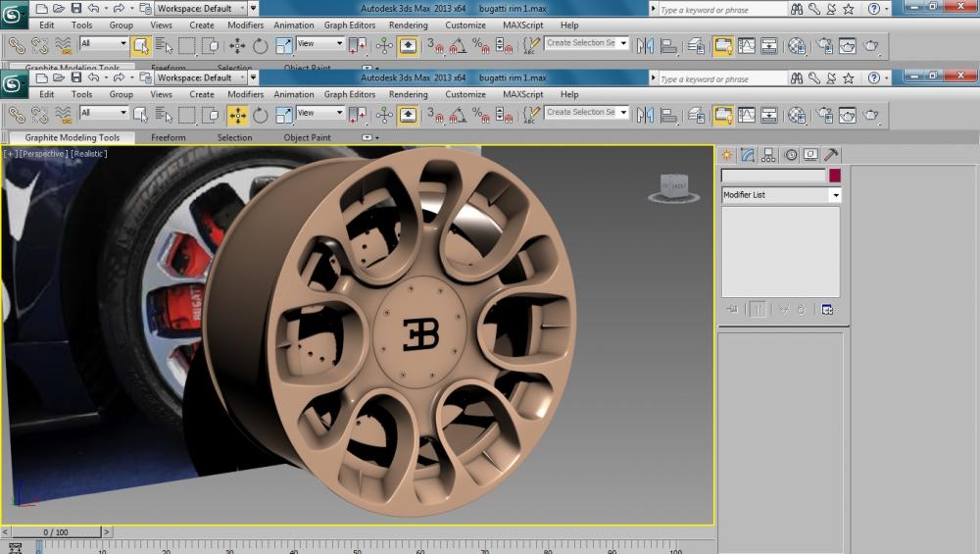The height and width of the screenshot is (554, 980).
Task: Open the Utilities hammer panel tab
Action: 831,155
